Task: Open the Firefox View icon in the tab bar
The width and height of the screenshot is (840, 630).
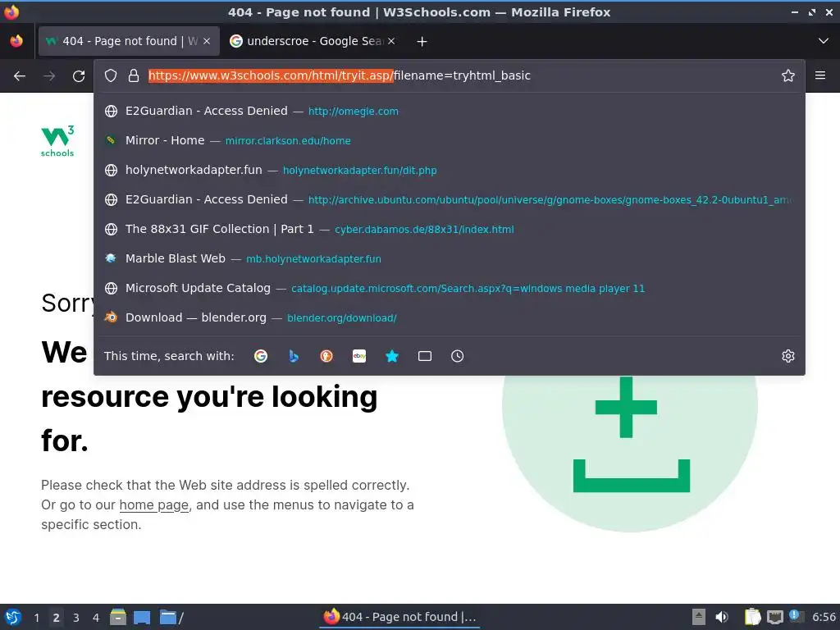Action: click(16, 41)
